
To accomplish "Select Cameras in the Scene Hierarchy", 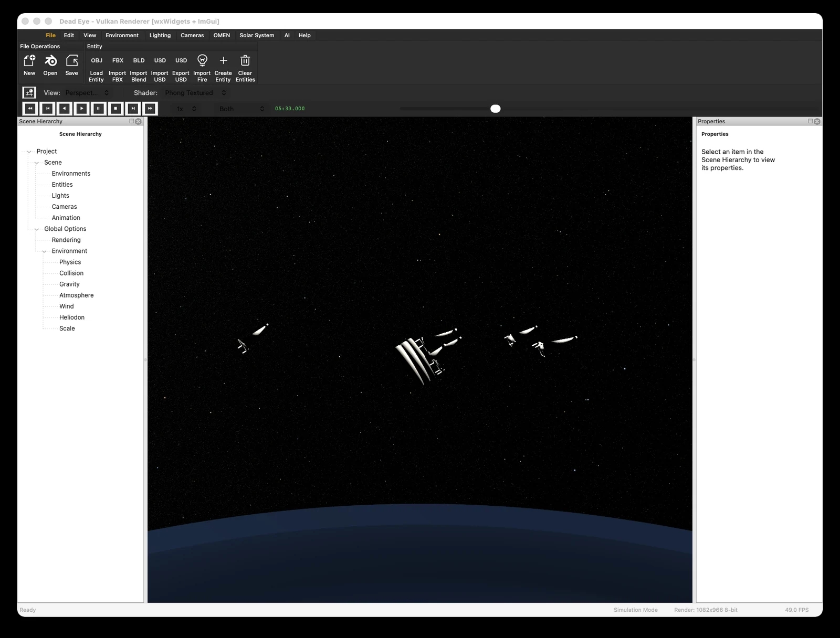I will click(x=64, y=207).
